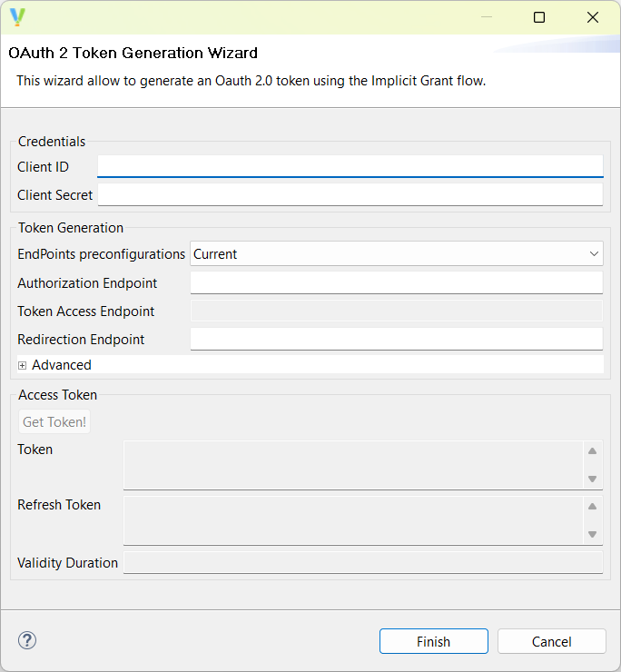Click the Token Generation group title
The height and width of the screenshot is (672, 621).
pyautogui.click(x=71, y=228)
